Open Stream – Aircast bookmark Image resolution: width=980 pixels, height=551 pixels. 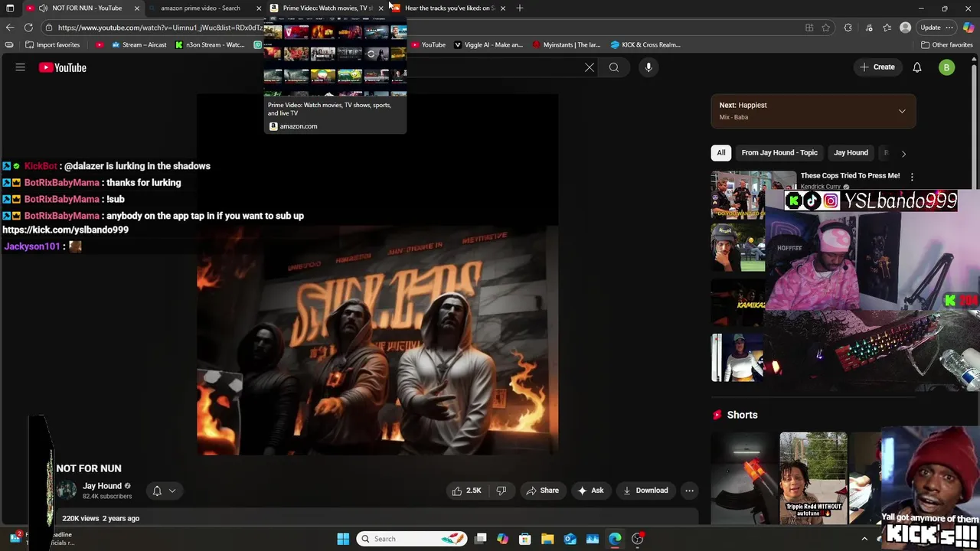[x=139, y=44]
